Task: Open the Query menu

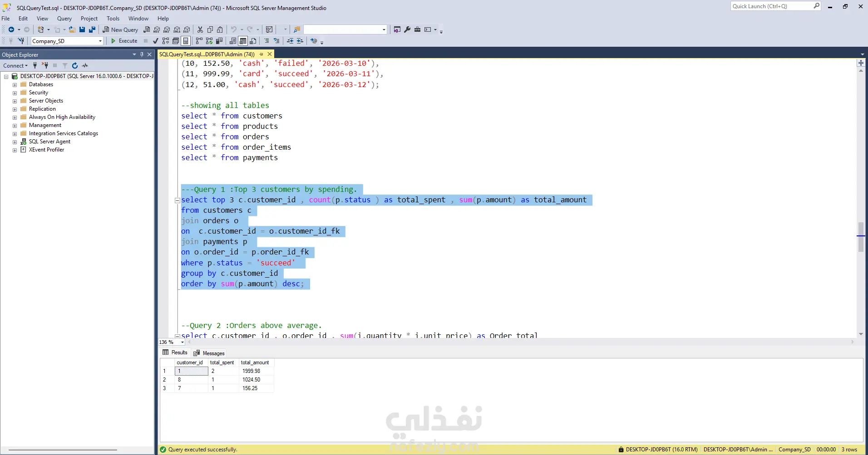Action: [x=64, y=19]
